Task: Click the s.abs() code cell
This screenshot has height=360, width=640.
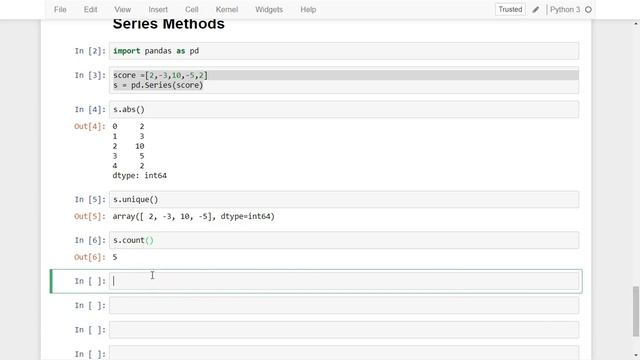Action: 344,109
